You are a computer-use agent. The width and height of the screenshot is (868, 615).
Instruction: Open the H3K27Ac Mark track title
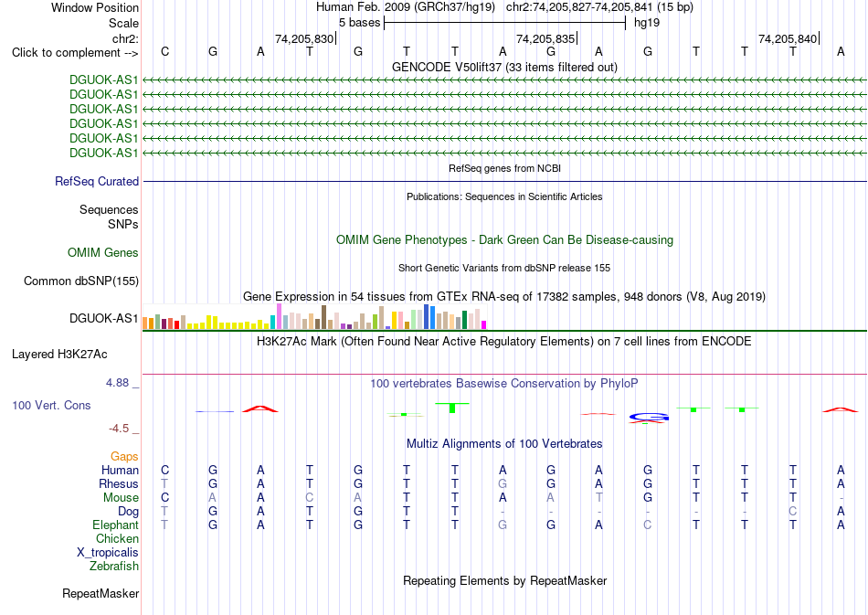tap(504, 341)
